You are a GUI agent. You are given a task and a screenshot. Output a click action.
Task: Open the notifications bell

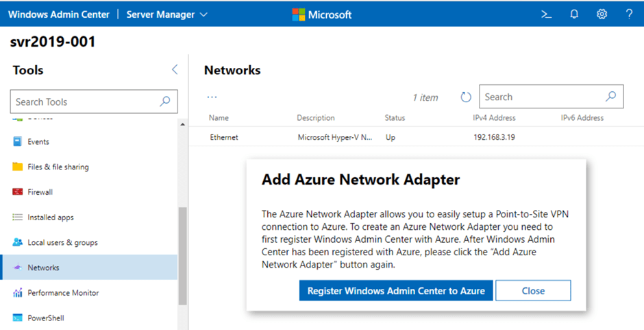point(574,14)
